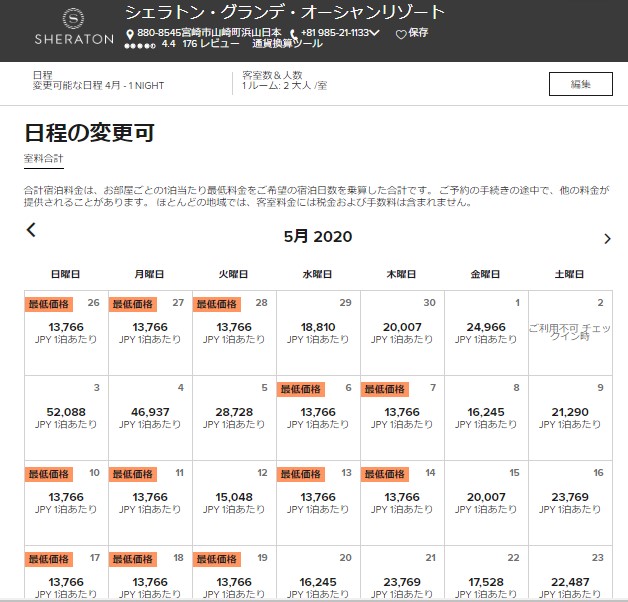Click 保存 save link

coord(418,33)
